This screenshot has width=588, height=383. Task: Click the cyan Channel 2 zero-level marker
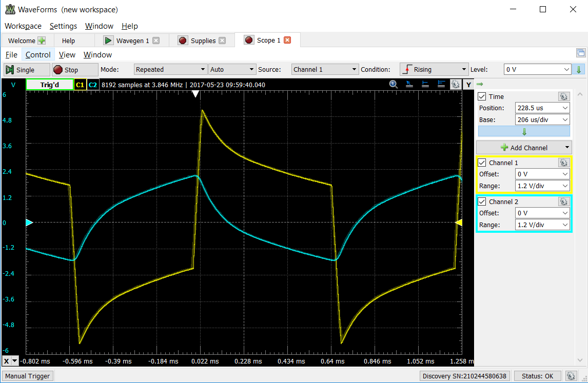tap(29, 223)
